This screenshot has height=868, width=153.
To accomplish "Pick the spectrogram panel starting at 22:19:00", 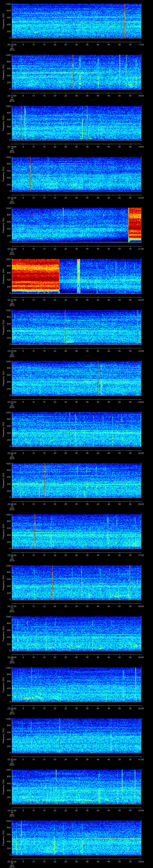I will click(76, 174).
